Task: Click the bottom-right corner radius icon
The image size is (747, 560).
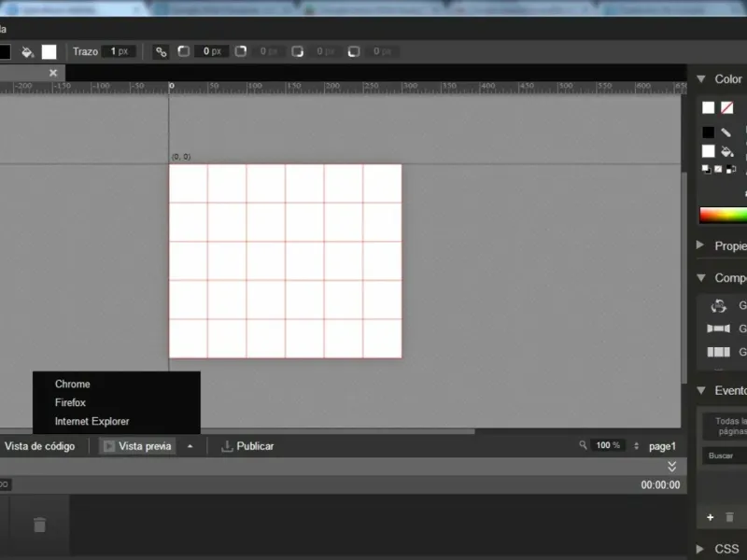Action: click(x=297, y=51)
